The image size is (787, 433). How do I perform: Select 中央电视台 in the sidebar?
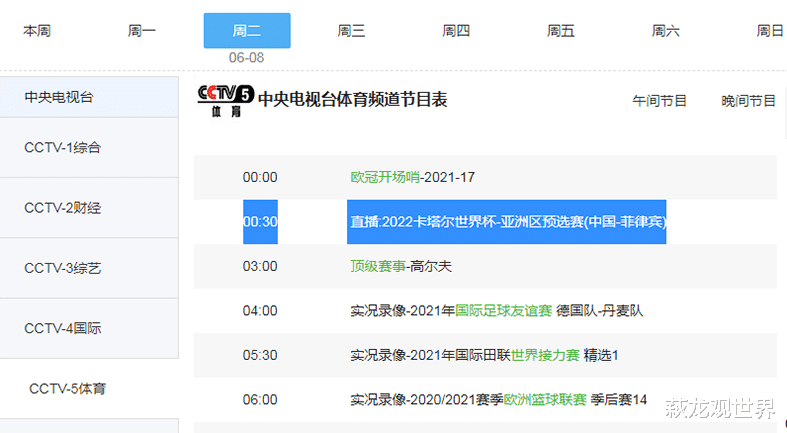(x=89, y=97)
